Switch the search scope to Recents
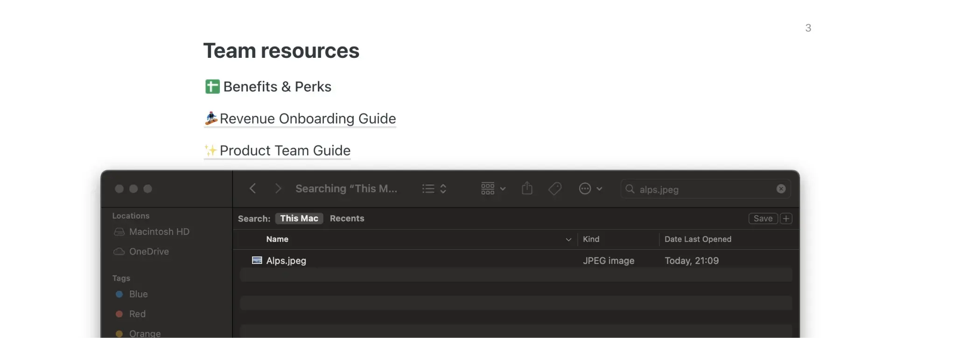980x338 pixels. (x=347, y=219)
